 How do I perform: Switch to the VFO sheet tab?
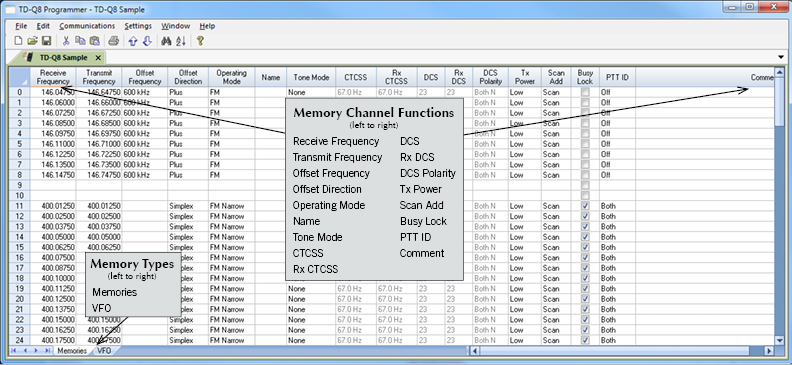(x=104, y=350)
